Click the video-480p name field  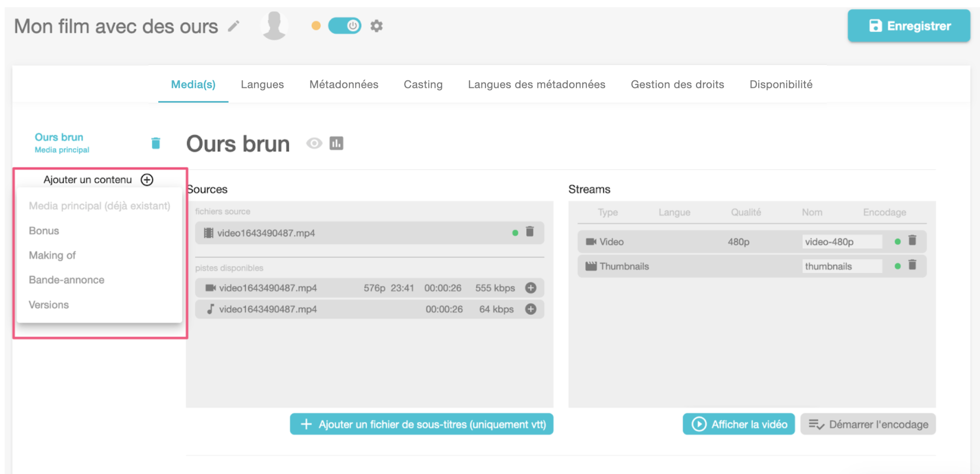841,242
